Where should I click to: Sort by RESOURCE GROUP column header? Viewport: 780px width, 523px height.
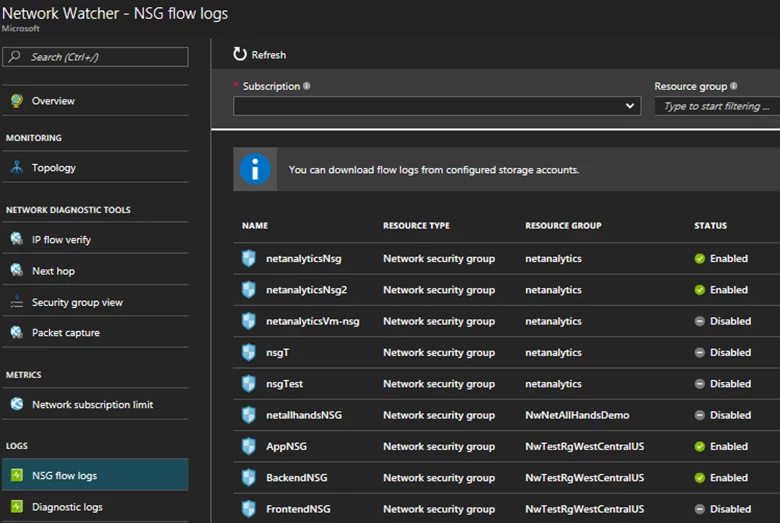(x=563, y=225)
